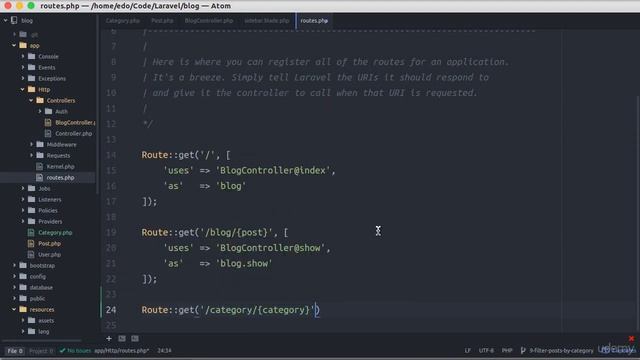640x360 pixels.
Task: Expand the config folder
Action: coord(14,276)
